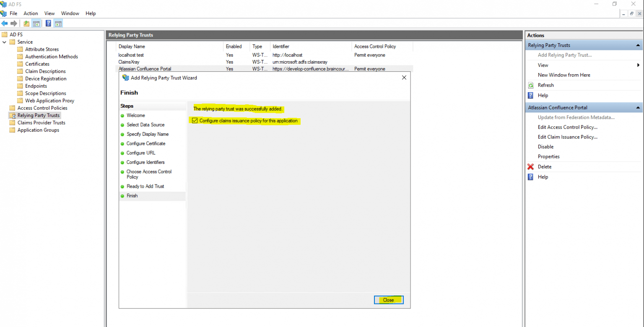The image size is (644, 327).
Task: Click the Close button in the wizard
Action: pyautogui.click(x=388, y=300)
